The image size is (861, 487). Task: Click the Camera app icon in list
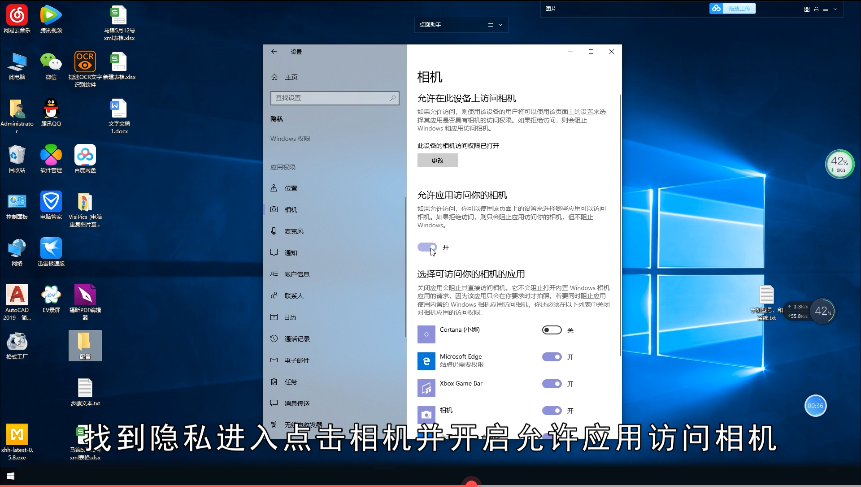426,414
